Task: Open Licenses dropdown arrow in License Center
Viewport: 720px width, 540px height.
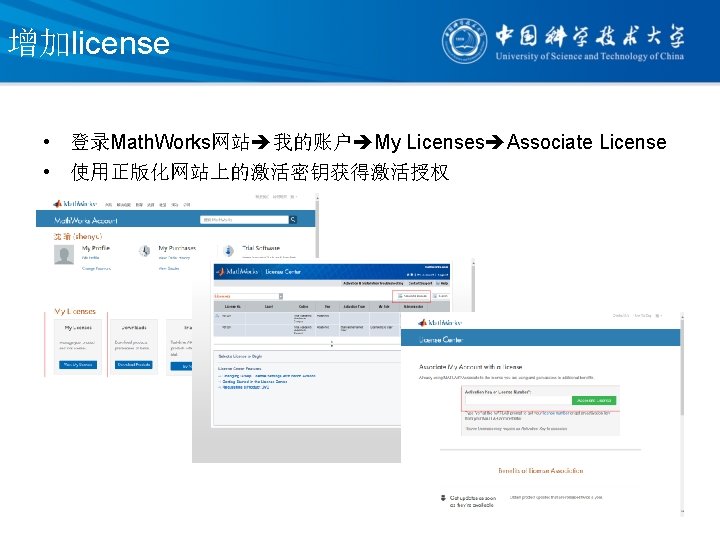Action: tap(281, 296)
